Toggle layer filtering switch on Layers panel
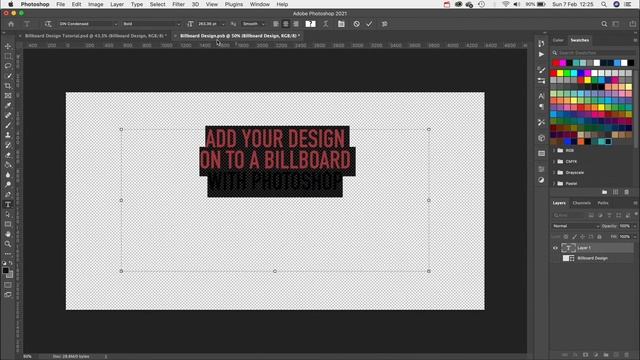Viewport: 640px width, 360px height. pyautogui.click(x=636, y=213)
